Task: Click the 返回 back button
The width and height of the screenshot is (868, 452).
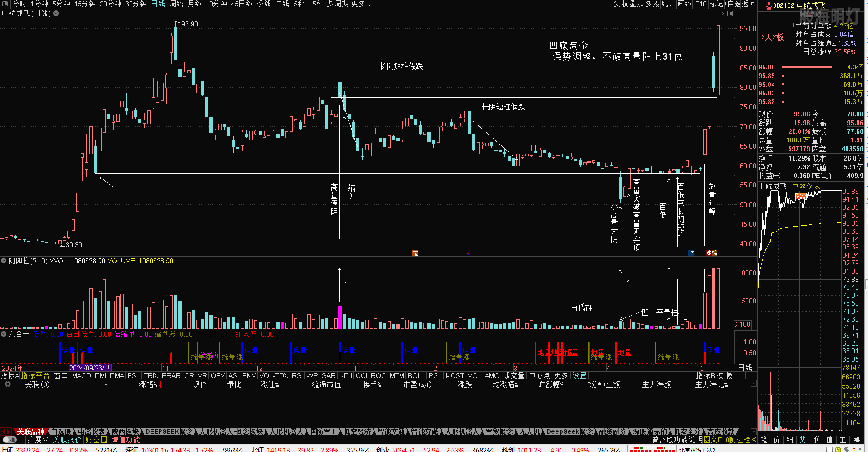Action: 749,4
